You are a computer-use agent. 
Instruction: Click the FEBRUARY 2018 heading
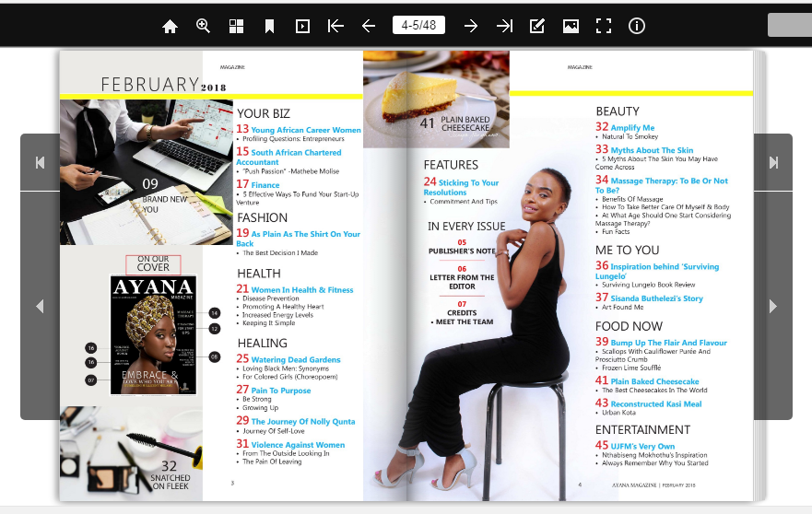(163, 85)
